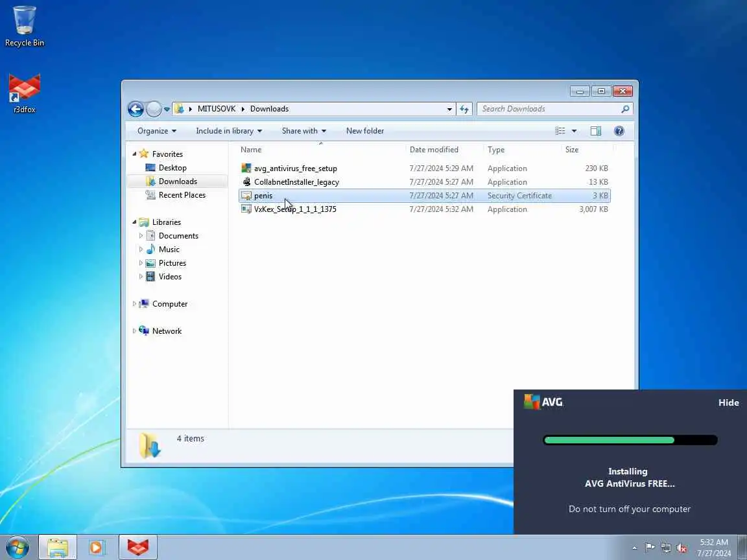This screenshot has height=560, width=747.
Task: Open the recent pages dropdown arrow
Action: 167,109
